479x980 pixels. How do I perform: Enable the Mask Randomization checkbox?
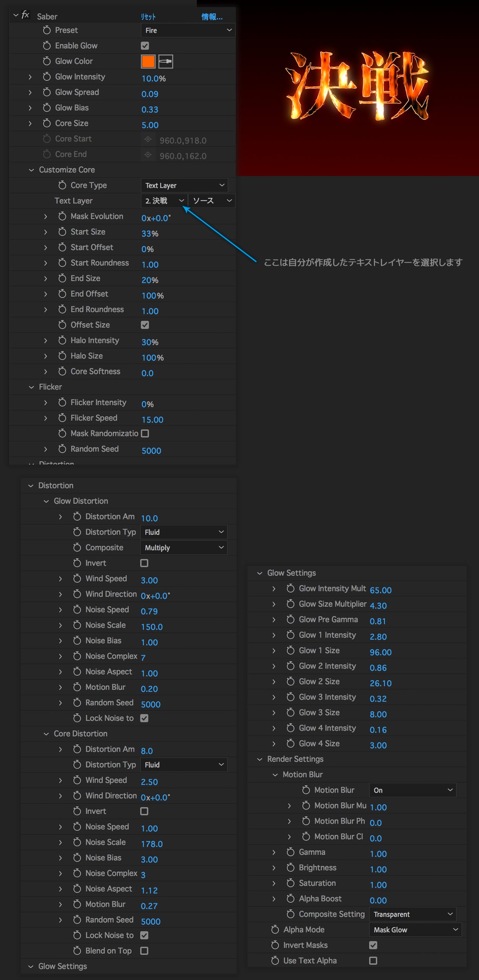[x=145, y=434]
